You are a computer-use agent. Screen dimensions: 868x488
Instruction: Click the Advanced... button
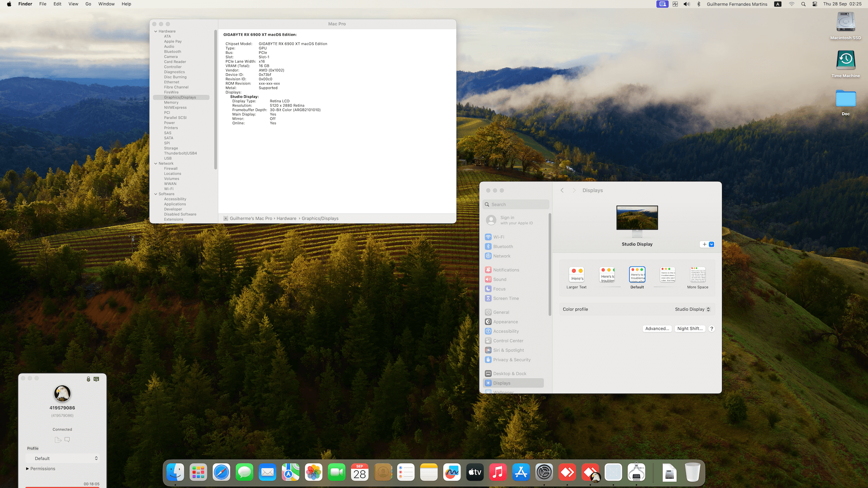pos(656,328)
